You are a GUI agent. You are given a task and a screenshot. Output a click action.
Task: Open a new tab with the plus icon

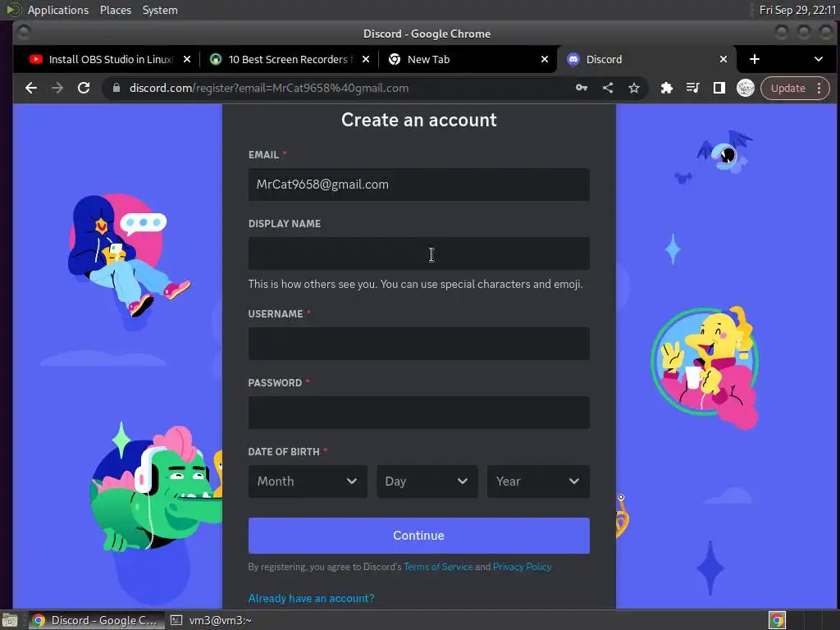coord(755,59)
